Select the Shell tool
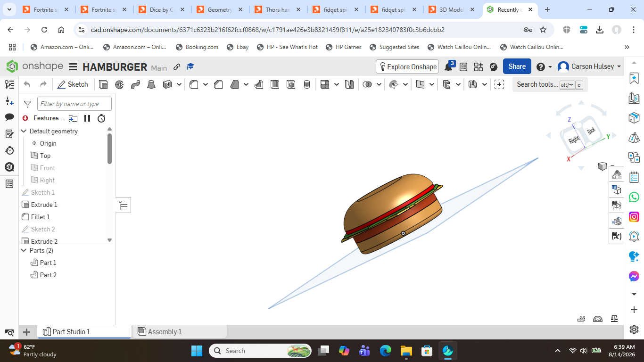Screen dimensions: 644x362 (x=275, y=84)
